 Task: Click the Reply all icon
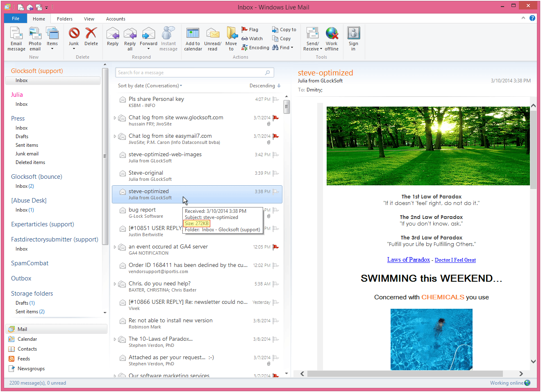(130, 34)
